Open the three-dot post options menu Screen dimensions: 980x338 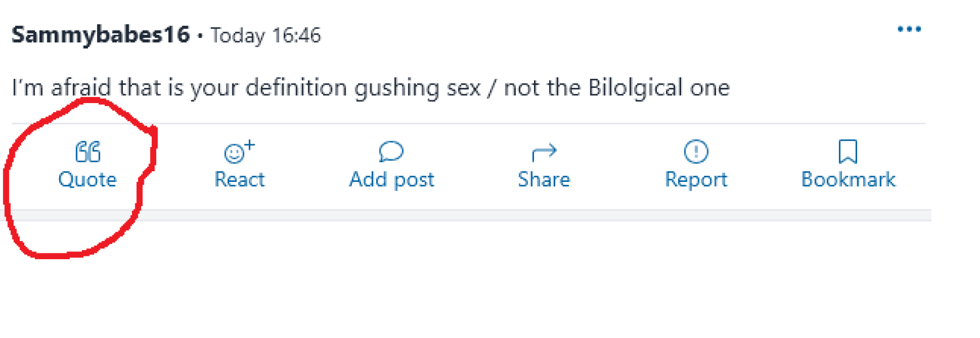pos(909,29)
